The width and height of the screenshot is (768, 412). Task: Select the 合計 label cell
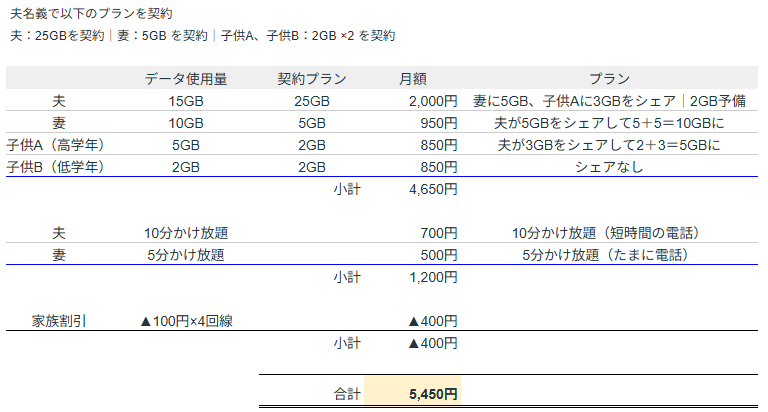[x=346, y=394]
